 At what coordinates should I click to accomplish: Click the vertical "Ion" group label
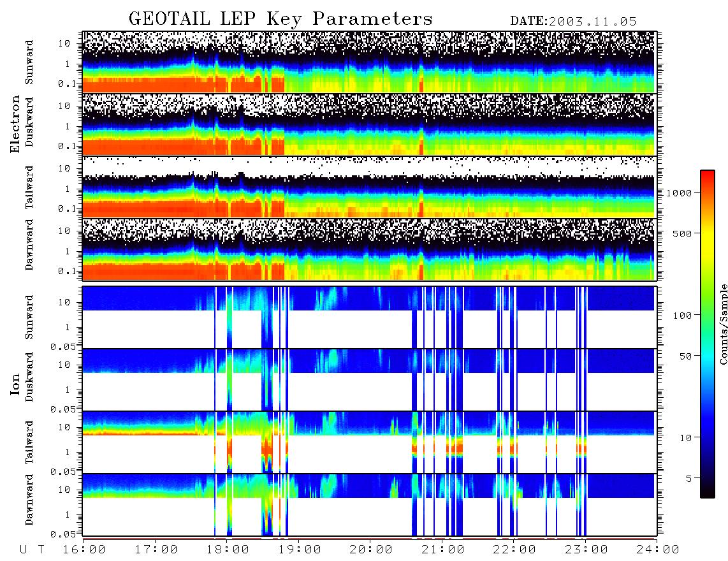tap(15, 384)
